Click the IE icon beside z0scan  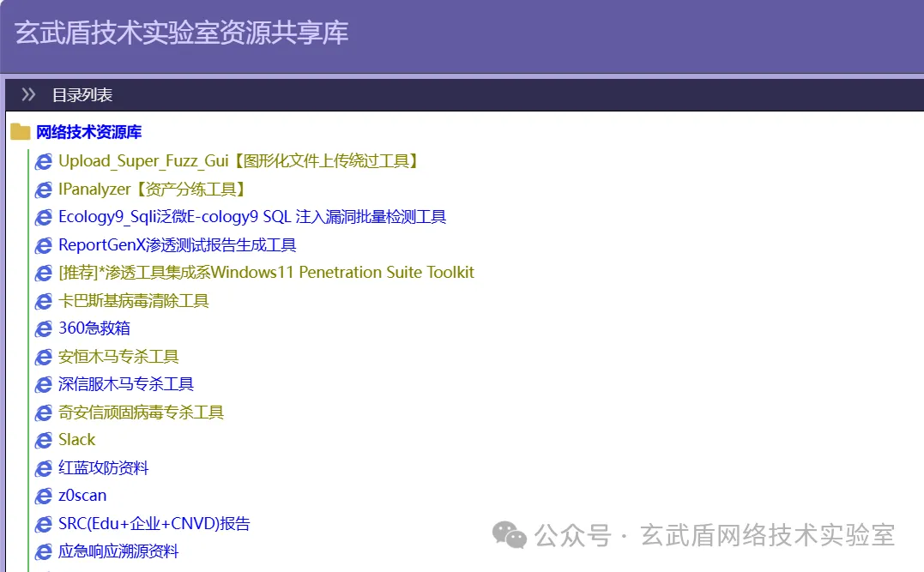point(44,497)
